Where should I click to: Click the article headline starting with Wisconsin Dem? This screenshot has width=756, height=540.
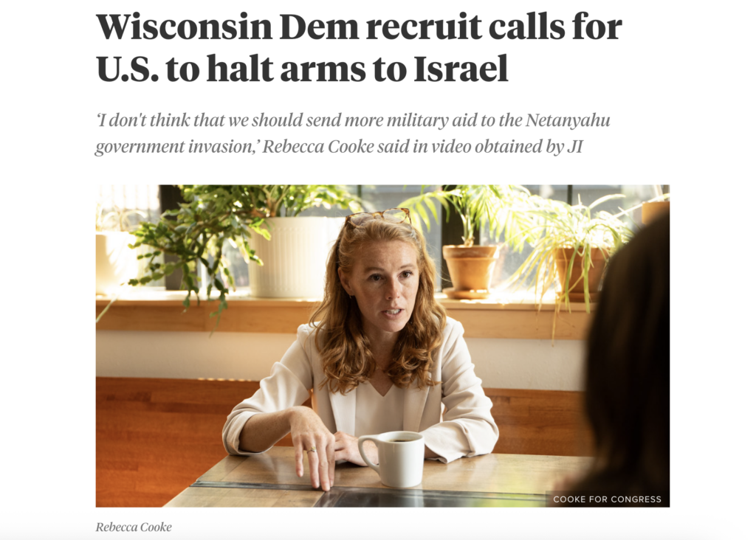(359, 47)
